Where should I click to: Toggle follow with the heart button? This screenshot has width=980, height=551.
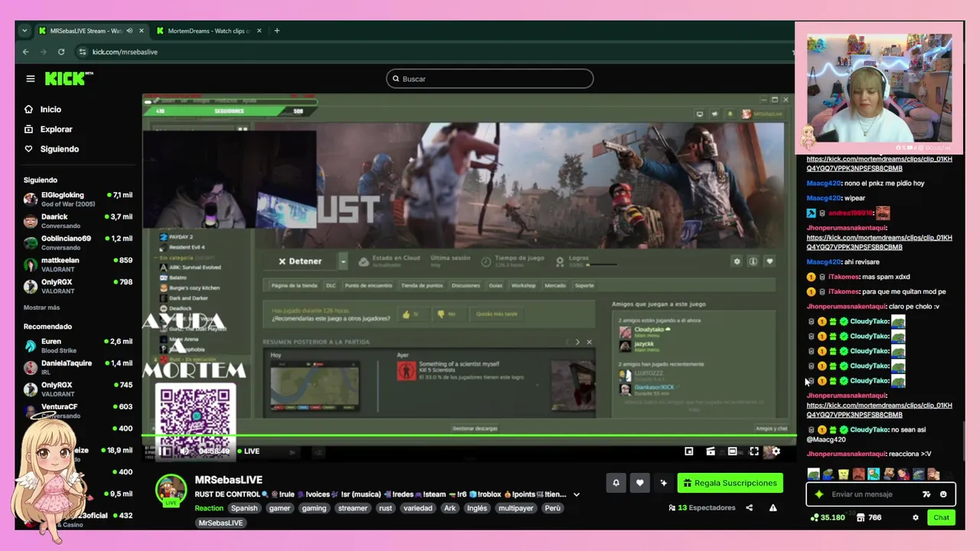pos(640,483)
